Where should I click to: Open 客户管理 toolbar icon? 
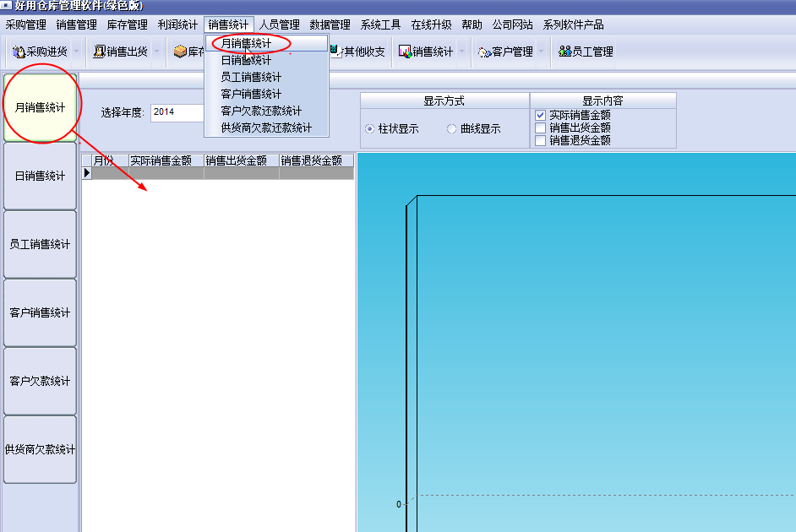(x=484, y=52)
